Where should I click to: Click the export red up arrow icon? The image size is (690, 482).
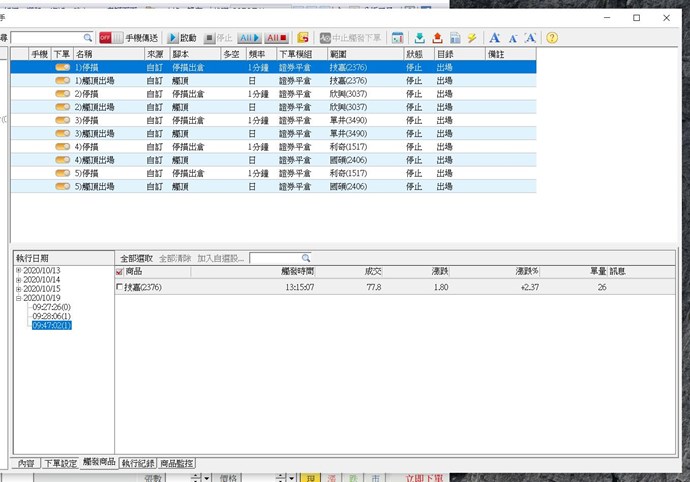[x=437, y=38]
